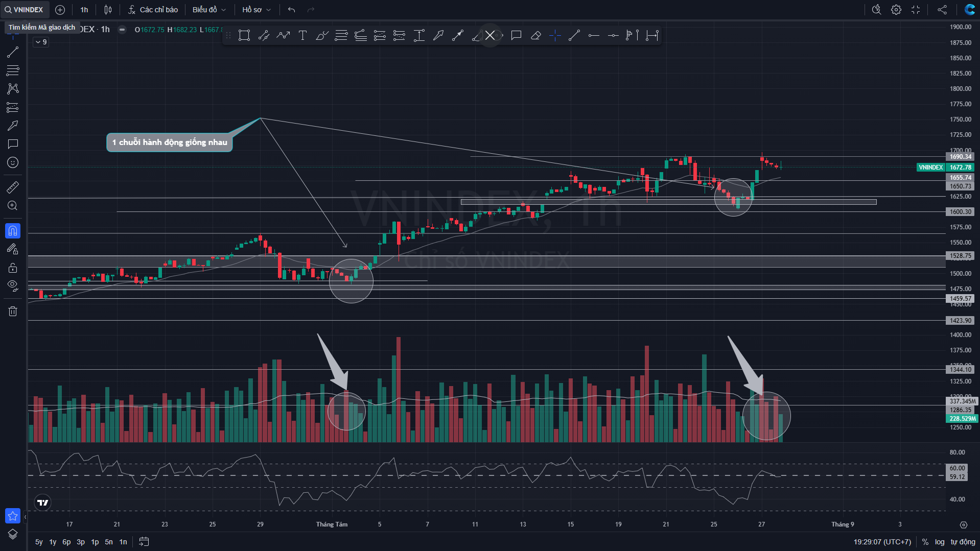The width and height of the screenshot is (980, 551).
Task: Select the horizontal ray tool
Action: point(594,35)
